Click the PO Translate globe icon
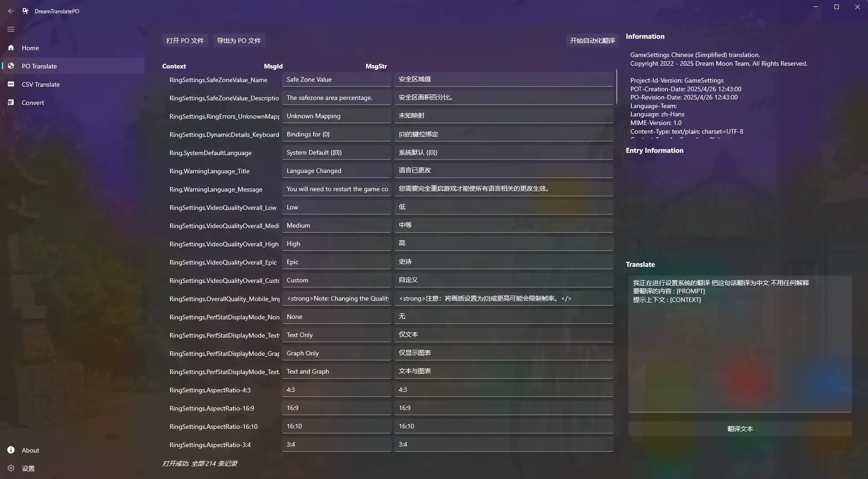This screenshot has width=868, height=479. pos(11,66)
